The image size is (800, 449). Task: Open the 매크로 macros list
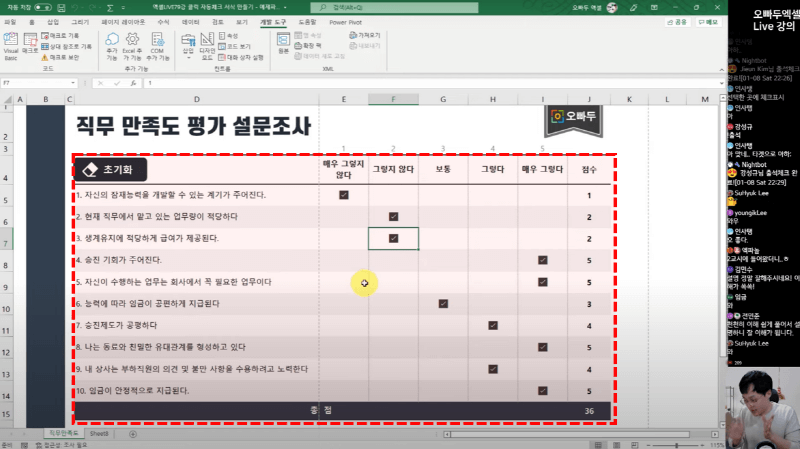pos(30,44)
